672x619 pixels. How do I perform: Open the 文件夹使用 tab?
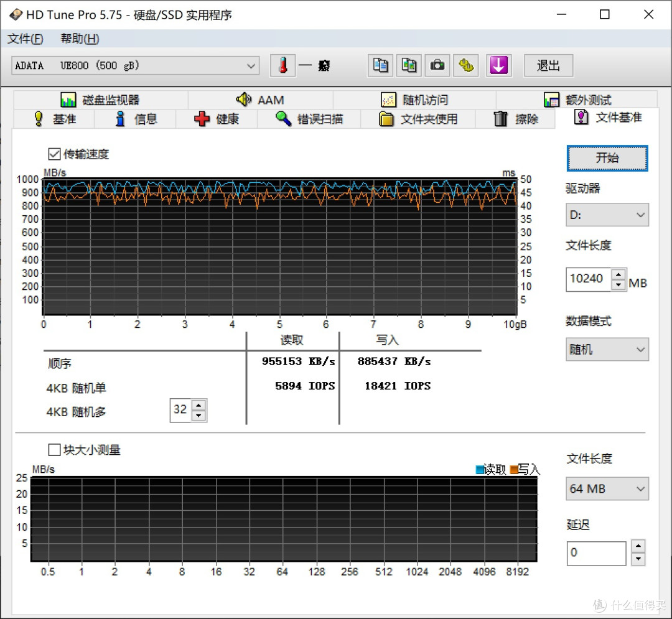(x=418, y=119)
